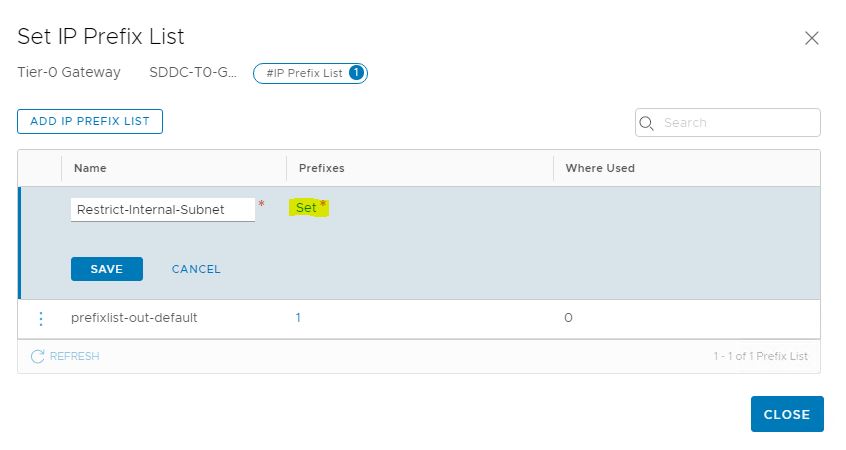Open the highlighted Set prefixes link
The width and height of the screenshot is (846, 450).
(306, 208)
